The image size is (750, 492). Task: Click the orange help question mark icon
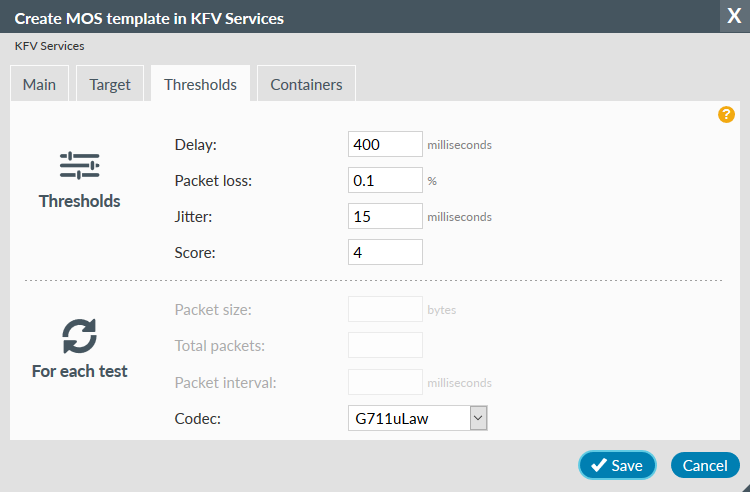coord(727,115)
